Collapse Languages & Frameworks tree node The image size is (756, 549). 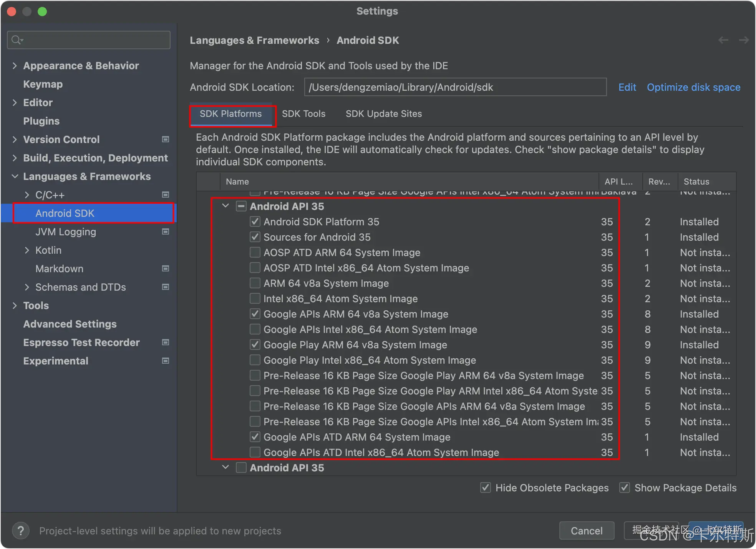15,176
